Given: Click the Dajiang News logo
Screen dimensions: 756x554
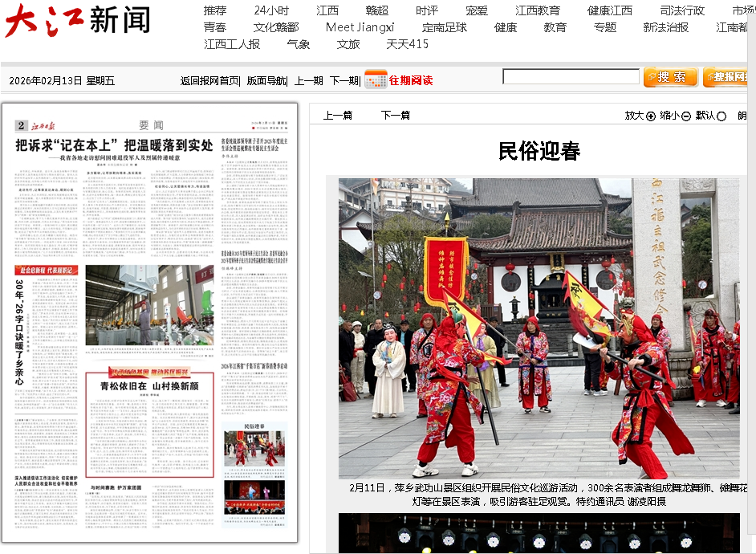Looking at the screenshot, I should point(77,21).
